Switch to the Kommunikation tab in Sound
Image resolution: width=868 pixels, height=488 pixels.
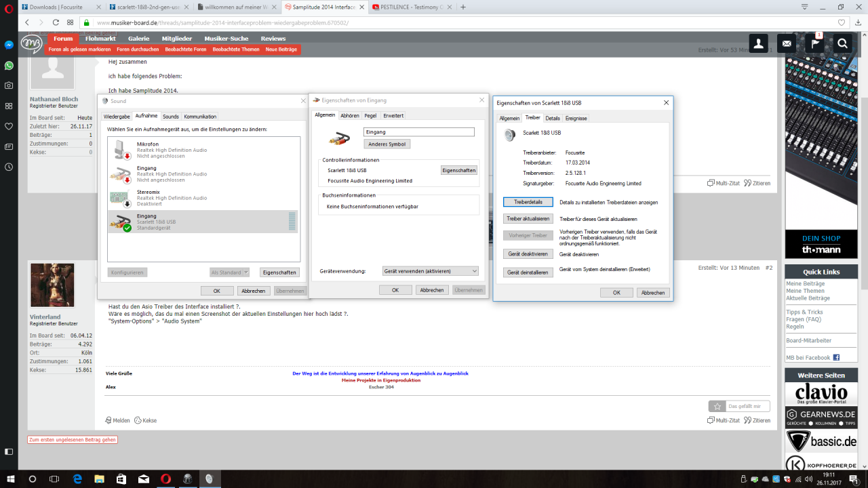(200, 117)
